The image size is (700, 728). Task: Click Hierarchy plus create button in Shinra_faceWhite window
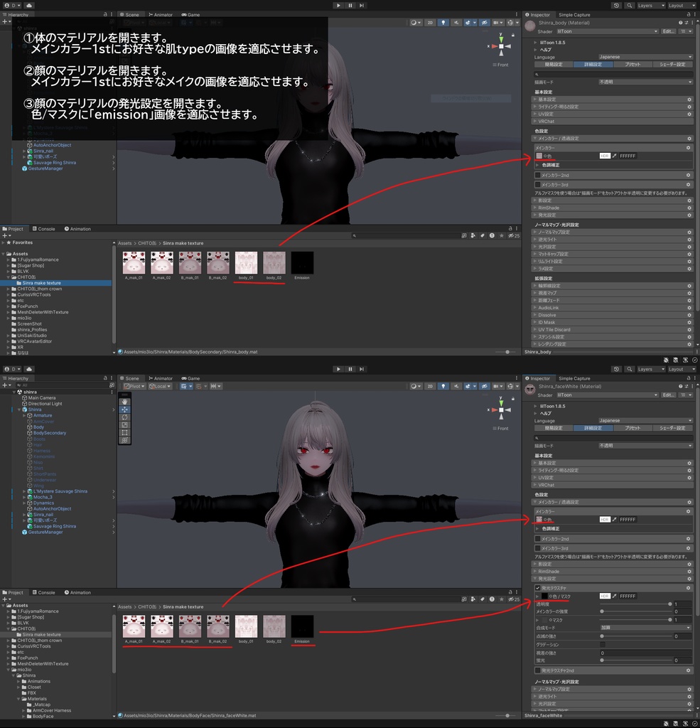(x=6, y=385)
